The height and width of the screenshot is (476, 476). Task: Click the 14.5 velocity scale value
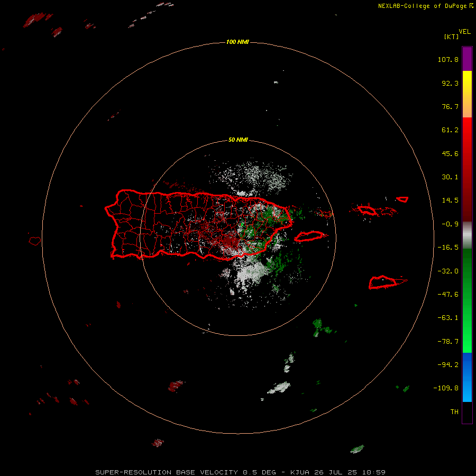[x=450, y=200]
